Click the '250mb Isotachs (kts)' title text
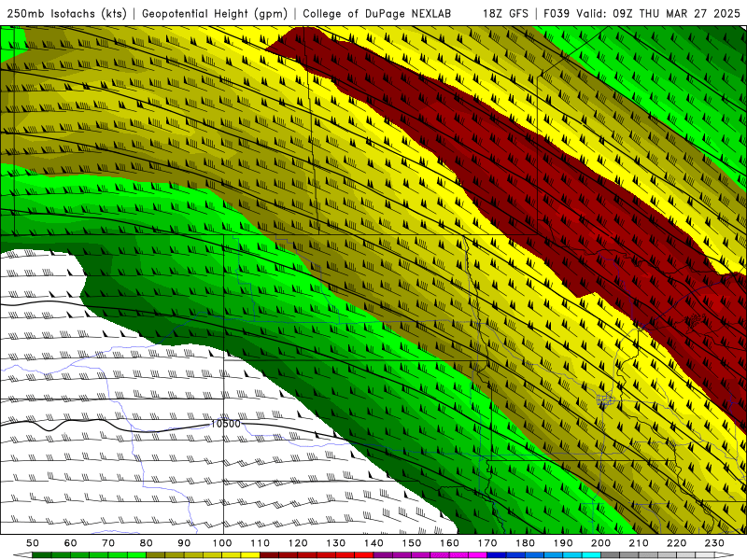The height and width of the screenshot is (560, 747). pos(67,13)
